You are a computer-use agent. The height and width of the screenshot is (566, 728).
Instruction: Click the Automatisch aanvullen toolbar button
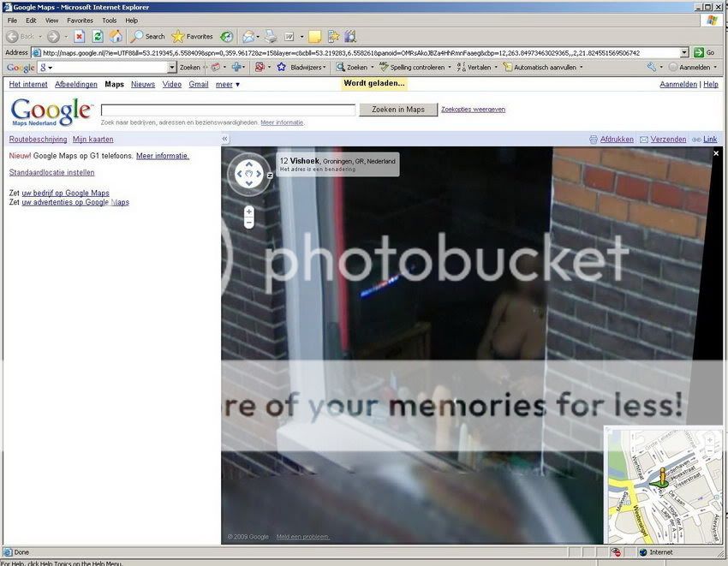(x=540, y=68)
